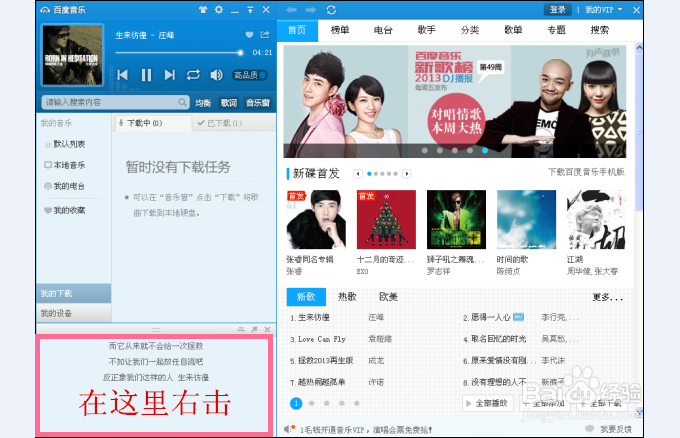The height and width of the screenshot is (438, 680).
Task: Open the 狮子吼之舞魂 album cover
Action: tap(456, 219)
